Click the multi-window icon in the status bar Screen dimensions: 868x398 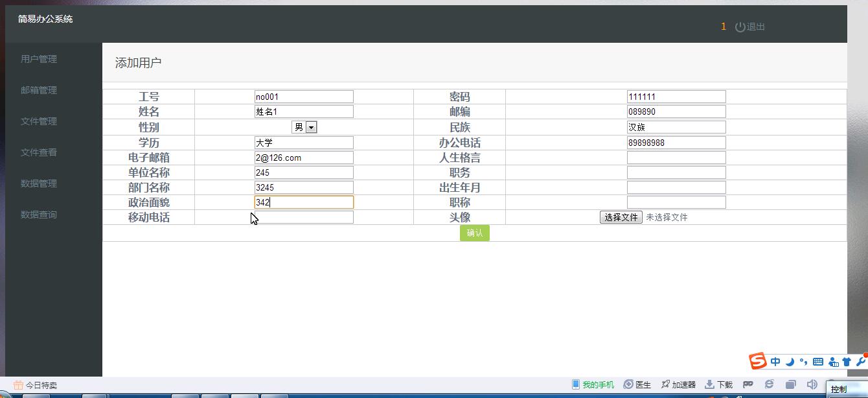click(x=790, y=384)
